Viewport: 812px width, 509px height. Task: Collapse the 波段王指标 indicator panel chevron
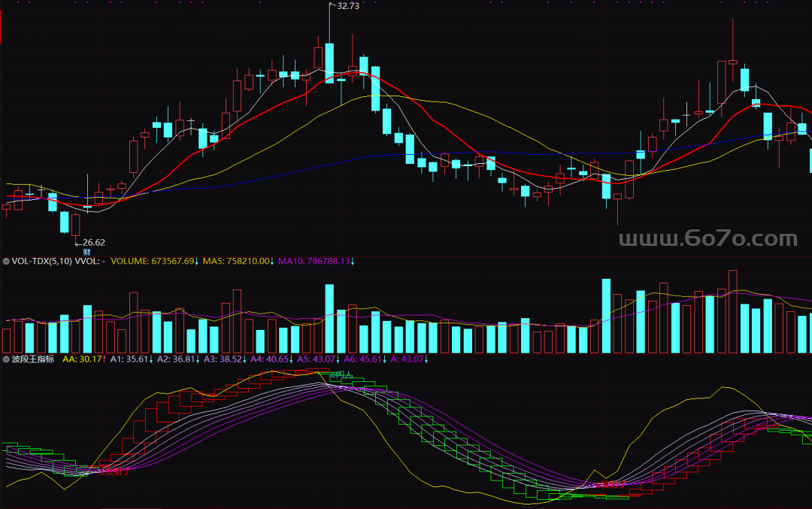click(x=7, y=360)
